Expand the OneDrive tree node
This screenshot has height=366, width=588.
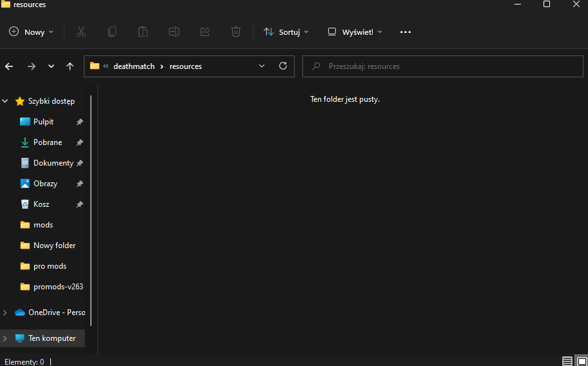click(5, 313)
